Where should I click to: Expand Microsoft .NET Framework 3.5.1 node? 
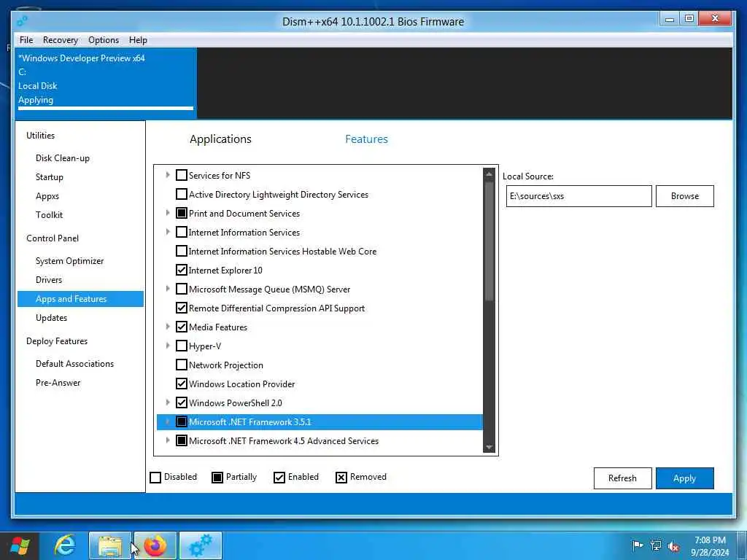(167, 421)
